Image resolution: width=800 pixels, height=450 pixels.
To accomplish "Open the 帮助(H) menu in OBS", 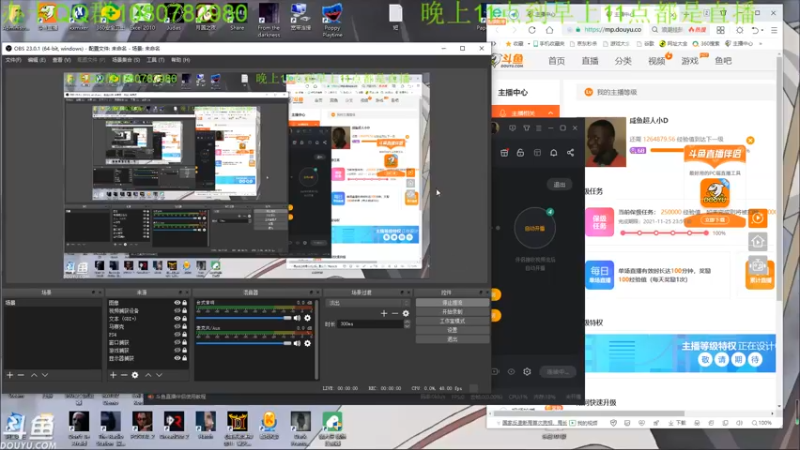I will (x=181, y=60).
